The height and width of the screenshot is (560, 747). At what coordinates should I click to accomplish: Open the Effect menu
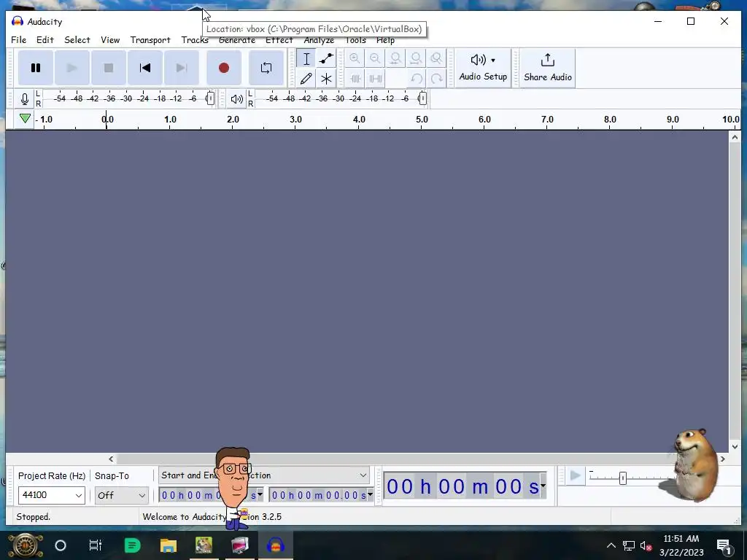click(x=279, y=40)
